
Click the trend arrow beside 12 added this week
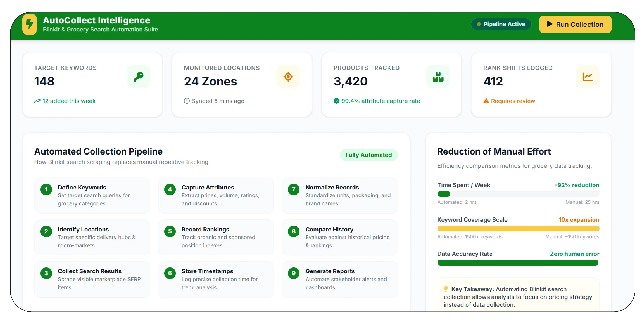[37, 101]
